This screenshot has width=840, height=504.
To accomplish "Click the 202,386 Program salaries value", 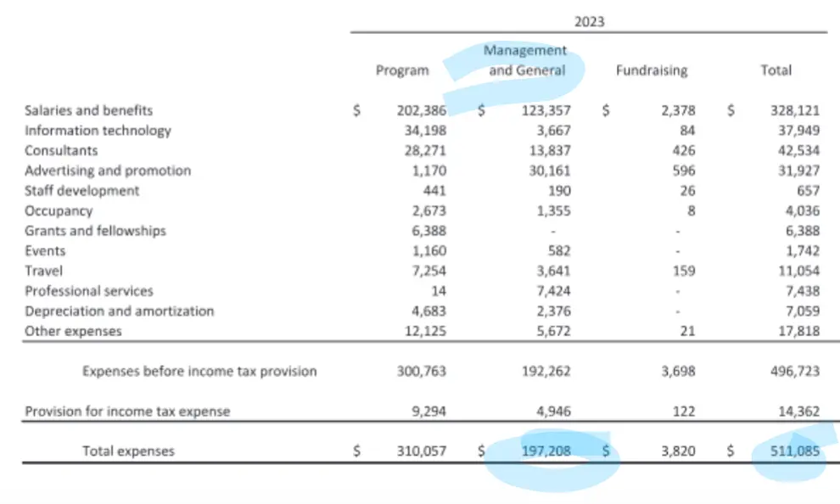I will (421, 110).
